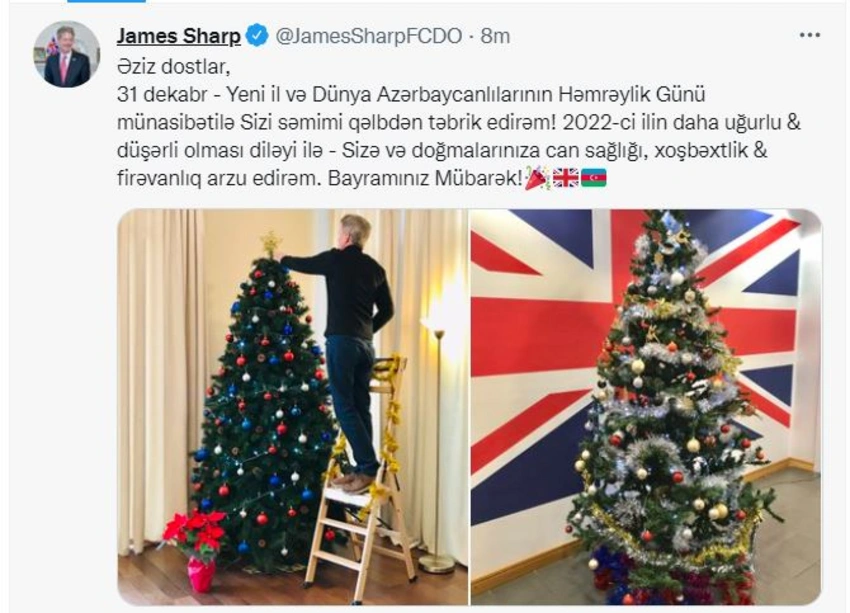Viewport: 850px width, 613px height.
Task: Open the @JamesSharpFCDO handle link
Action: point(369,36)
